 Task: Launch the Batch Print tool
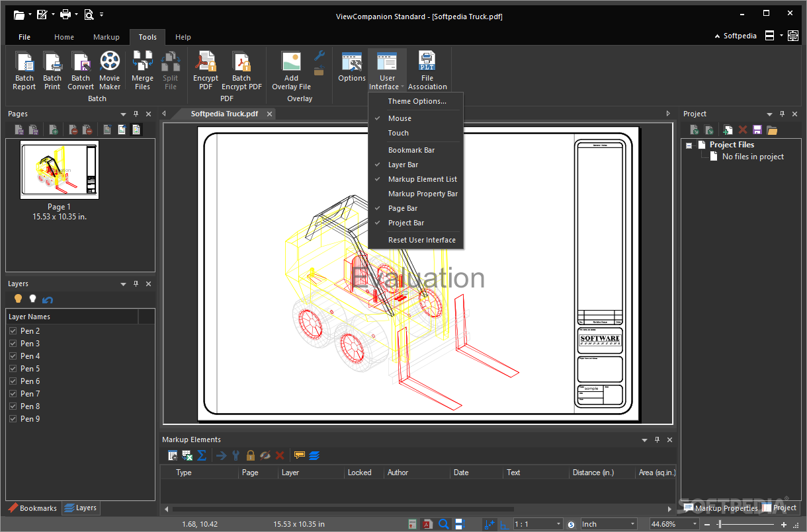tap(52, 71)
